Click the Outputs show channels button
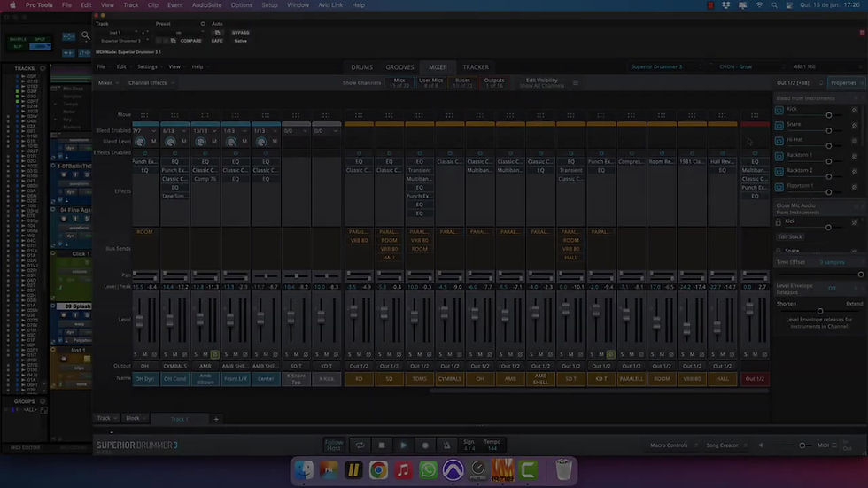The height and width of the screenshot is (488, 868). pyautogui.click(x=494, y=83)
